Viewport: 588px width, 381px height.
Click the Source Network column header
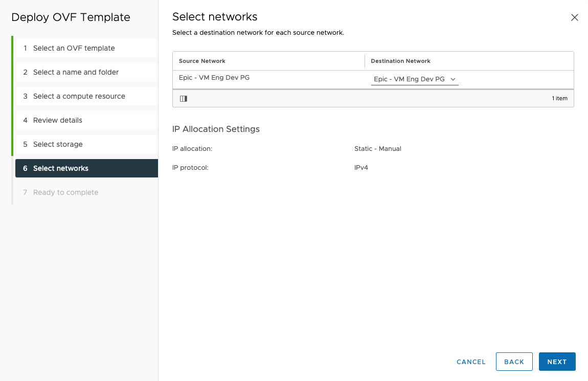point(202,61)
